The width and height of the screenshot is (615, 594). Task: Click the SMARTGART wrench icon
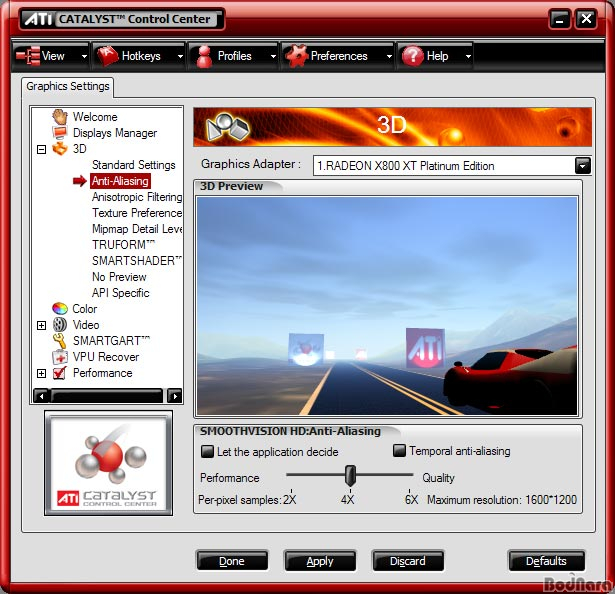[60, 341]
